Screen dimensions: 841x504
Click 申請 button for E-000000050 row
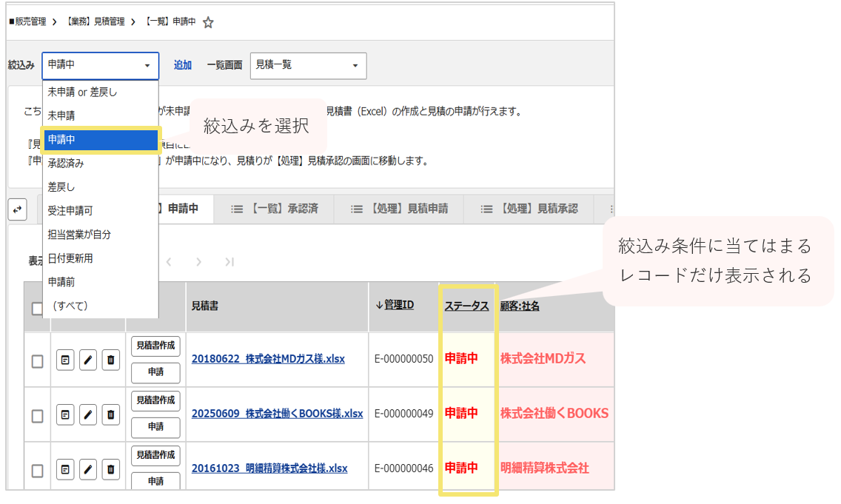(x=155, y=372)
